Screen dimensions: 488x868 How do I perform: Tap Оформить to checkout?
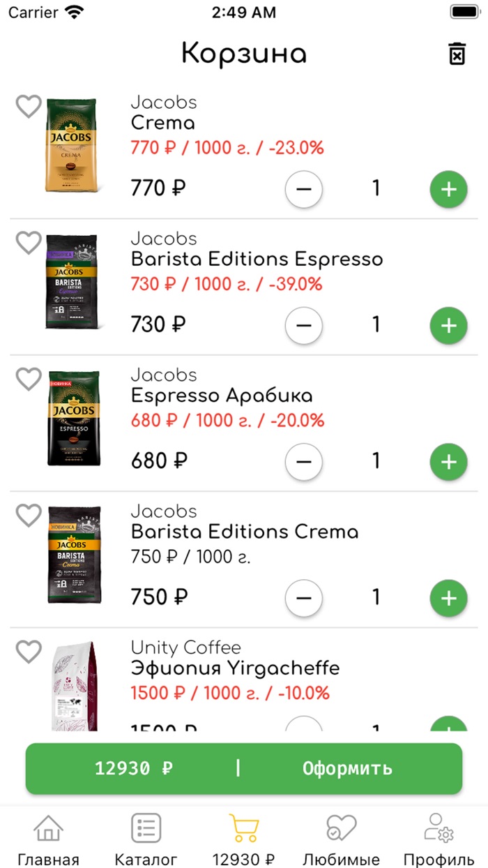[x=349, y=769]
